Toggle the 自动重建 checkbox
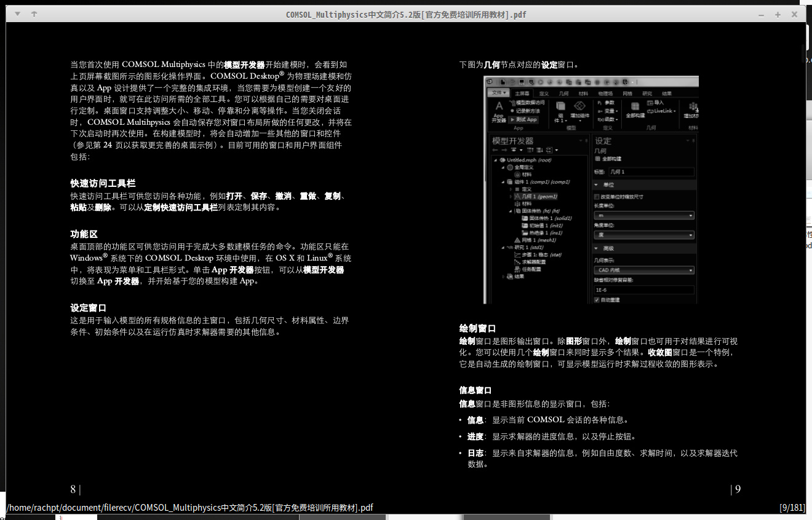This screenshot has width=812, height=520. click(597, 299)
